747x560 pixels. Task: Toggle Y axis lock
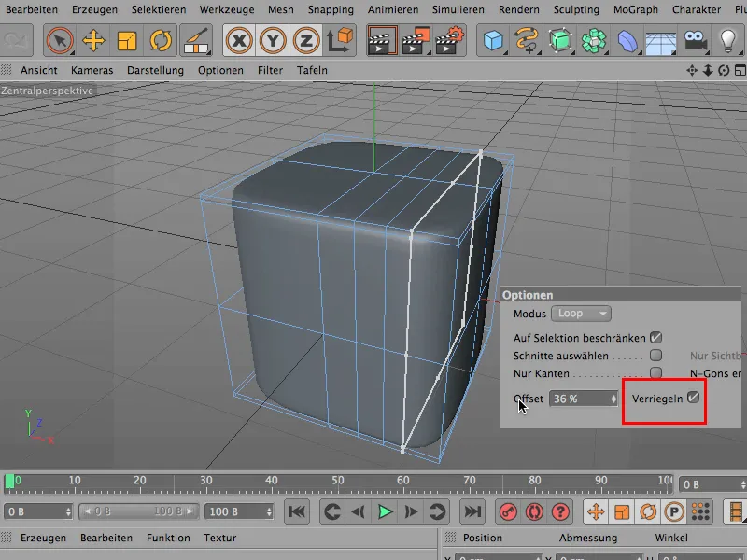tap(273, 40)
